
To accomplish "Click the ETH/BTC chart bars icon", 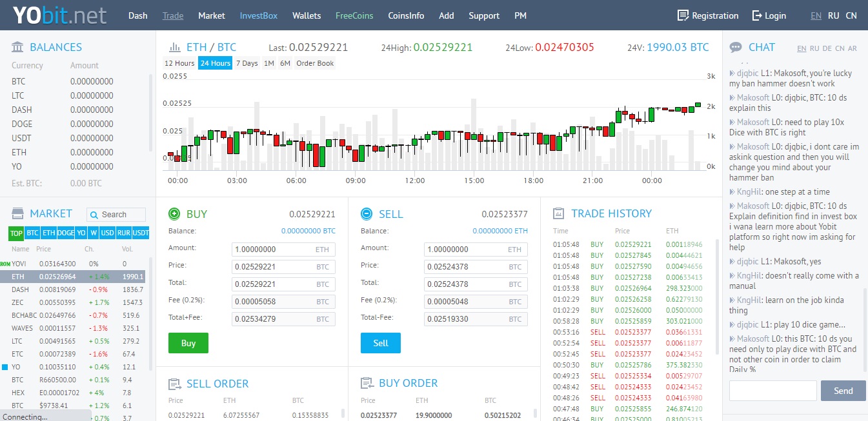I will [174, 47].
